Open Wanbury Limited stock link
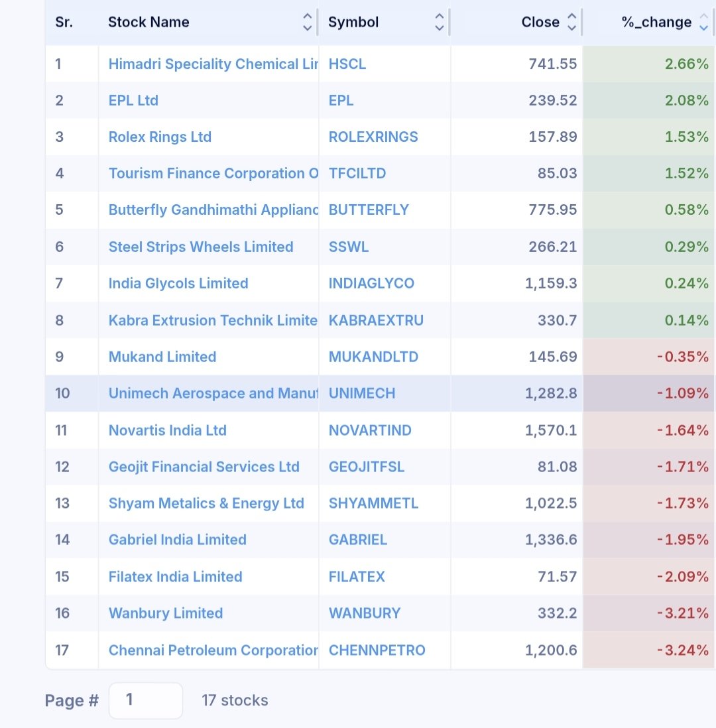This screenshot has height=728, width=716. click(166, 613)
